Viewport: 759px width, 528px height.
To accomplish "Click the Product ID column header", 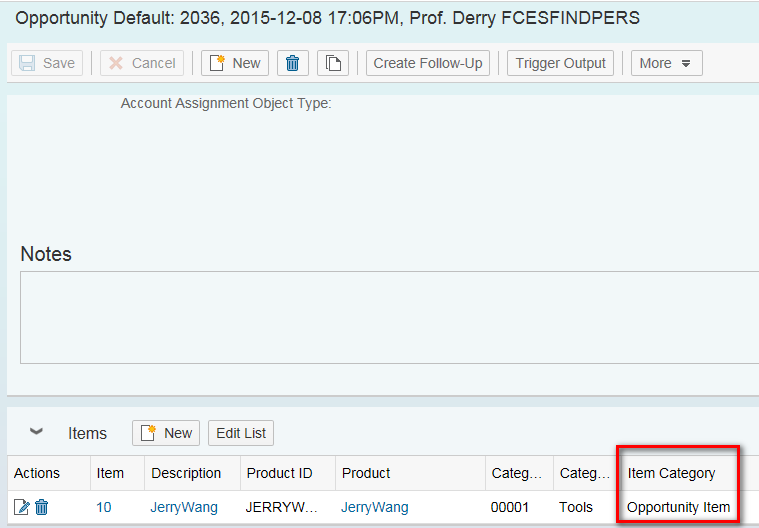I will pyautogui.click(x=279, y=473).
